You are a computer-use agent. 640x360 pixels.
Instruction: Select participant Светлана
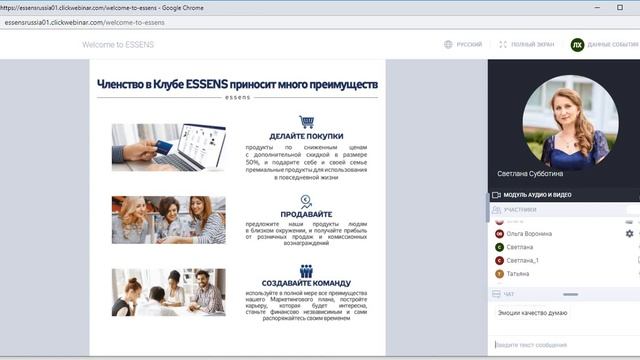pos(520,247)
